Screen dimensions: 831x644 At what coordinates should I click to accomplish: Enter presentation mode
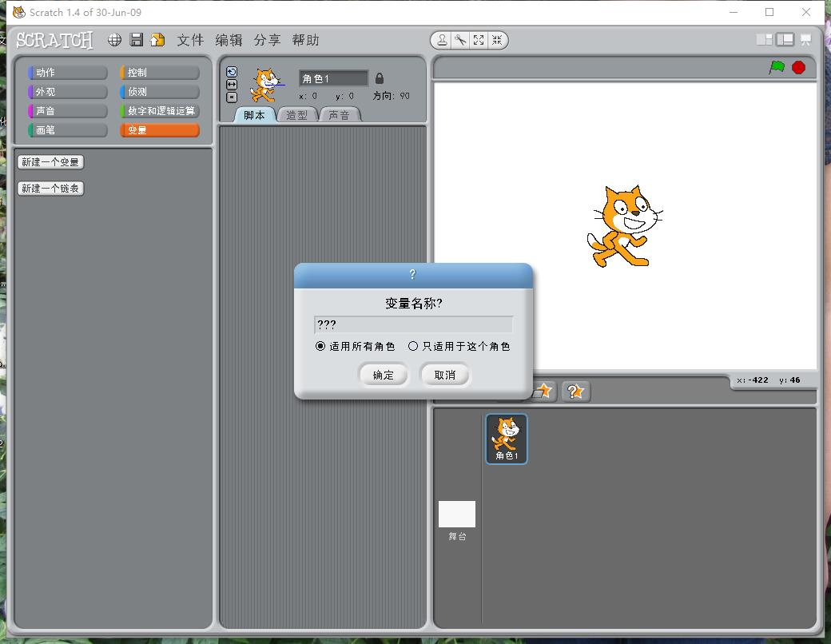[x=805, y=40]
